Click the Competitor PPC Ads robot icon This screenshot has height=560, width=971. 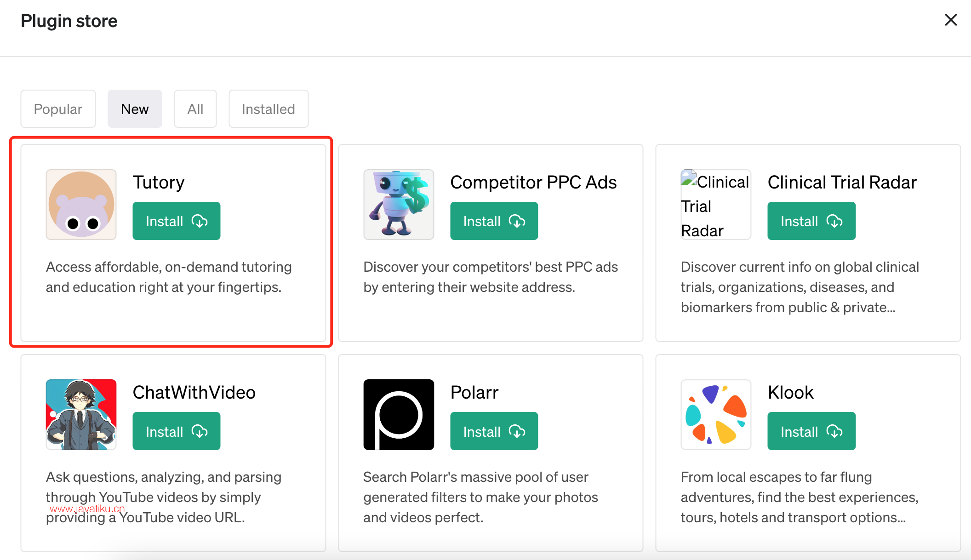[x=399, y=205]
